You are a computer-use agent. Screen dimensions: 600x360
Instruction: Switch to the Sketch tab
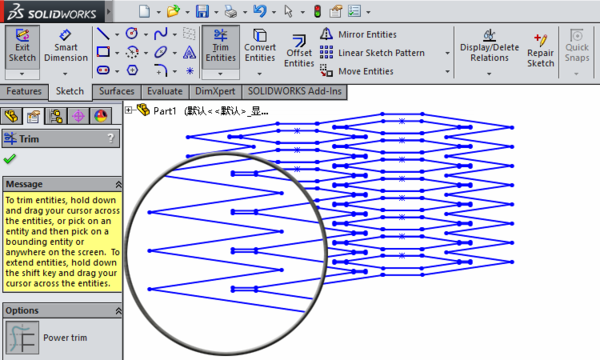click(70, 91)
